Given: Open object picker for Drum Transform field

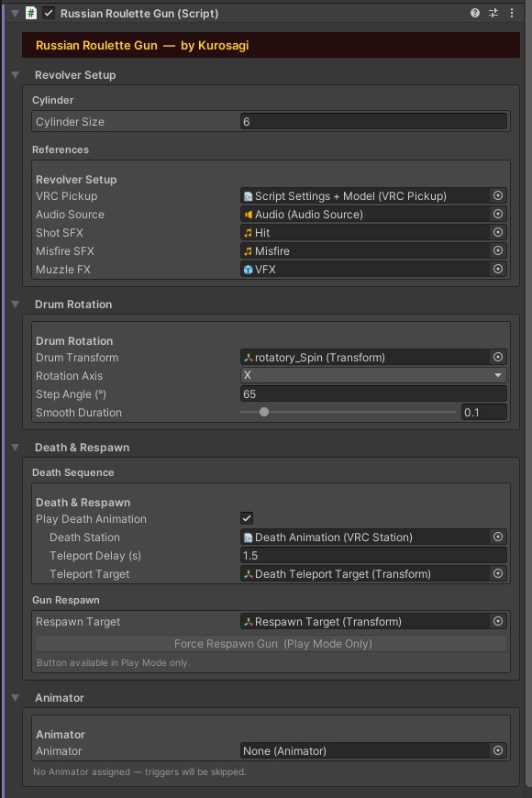Looking at the screenshot, I should pyautogui.click(x=498, y=357).
